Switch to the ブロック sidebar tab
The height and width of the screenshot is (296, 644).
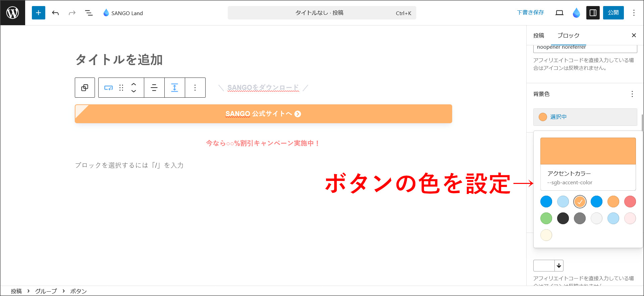pyautogui.click(x=568, y=36)
